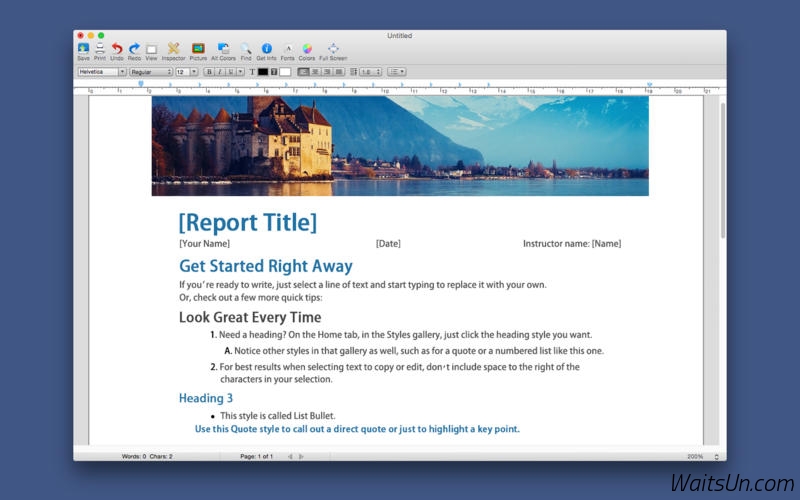
Task: Toggle underline formatting
Action: pyautogui.click(x=229, y=72)
